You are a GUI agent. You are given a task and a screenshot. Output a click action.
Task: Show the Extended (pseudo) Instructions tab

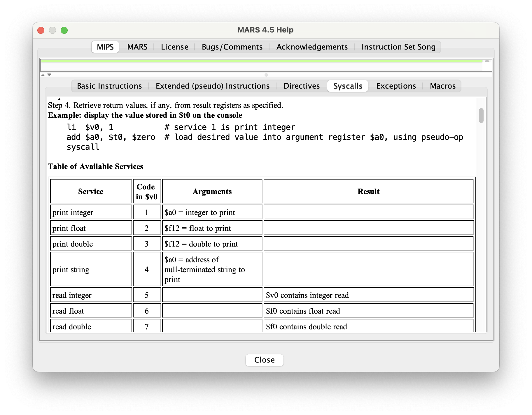(213, 86)
